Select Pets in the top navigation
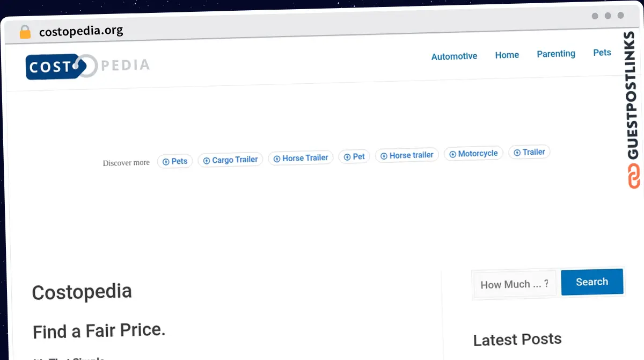Image resolution: width=644 pixels, height=360 pixels. click(602, 53)
